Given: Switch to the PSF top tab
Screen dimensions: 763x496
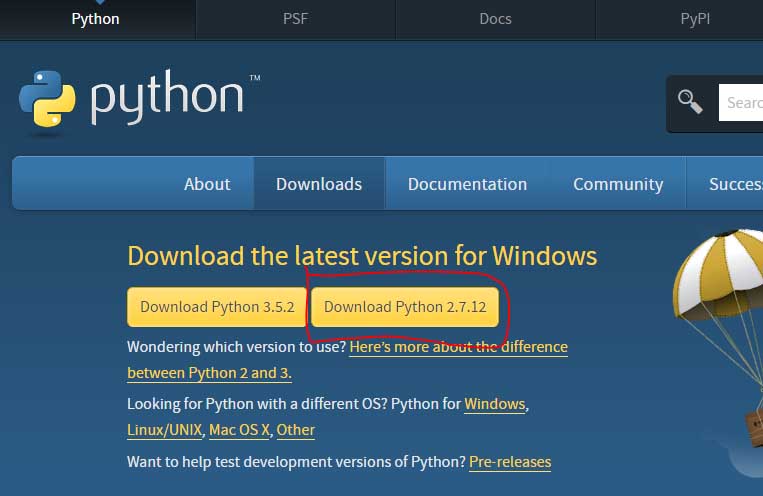Looking at the screenshot, I should pos(295,19).
